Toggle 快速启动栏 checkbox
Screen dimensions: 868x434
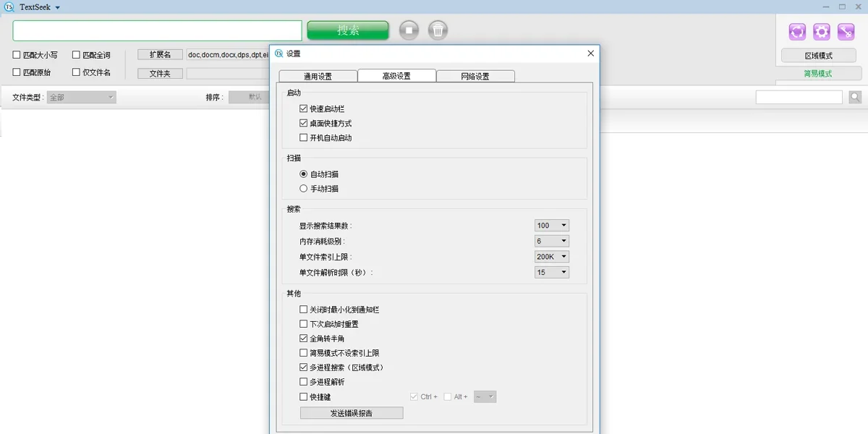point(304,109)
